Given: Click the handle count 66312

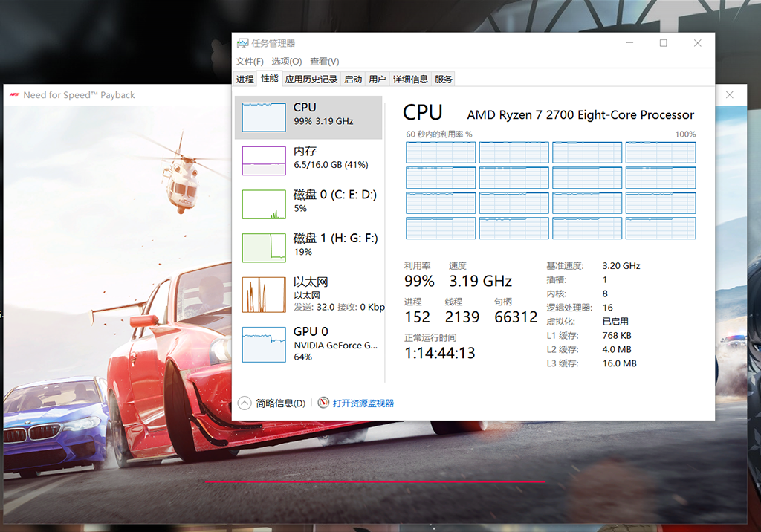Looking at the screenshot, I should [x=516, y=317].
